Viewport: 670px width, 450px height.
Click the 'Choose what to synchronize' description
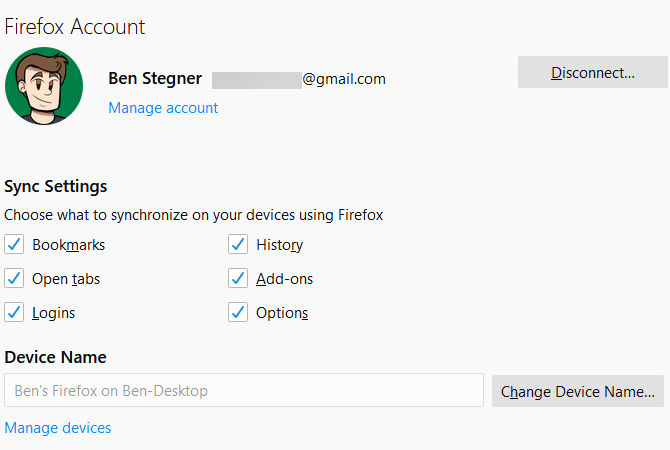tap(194, 214)
